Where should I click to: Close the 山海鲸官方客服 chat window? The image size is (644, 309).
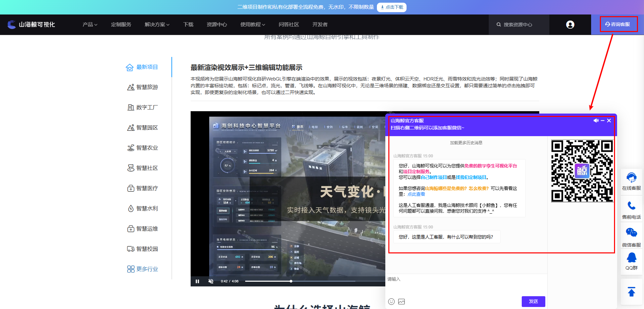(x=609, y=121)
